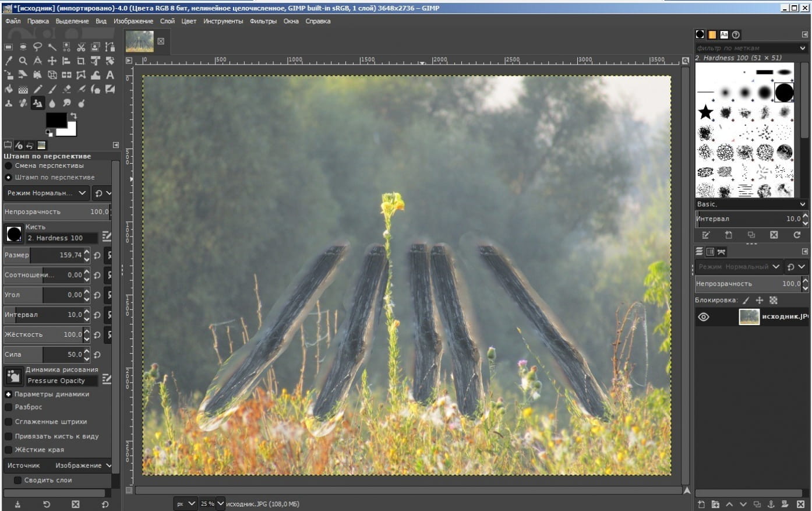Select the Dodge/Burn tool
Screen dimensions: 812x511
point(81,103)
